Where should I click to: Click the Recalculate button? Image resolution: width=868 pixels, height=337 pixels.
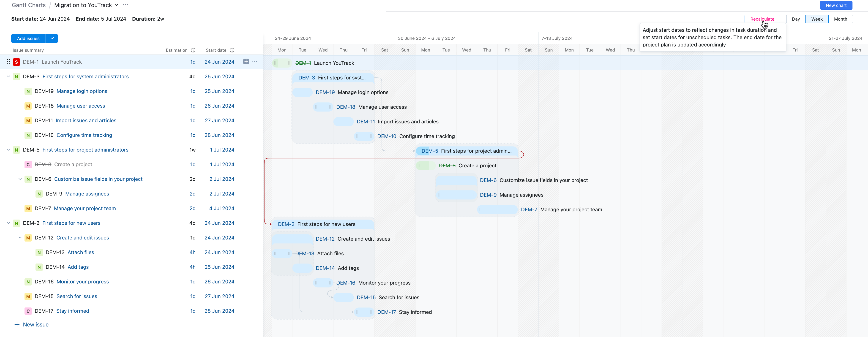[762, 19]
